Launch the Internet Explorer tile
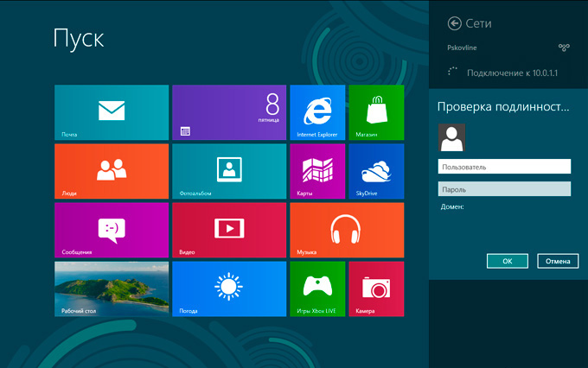588x368 pixels. click(317, 112)
